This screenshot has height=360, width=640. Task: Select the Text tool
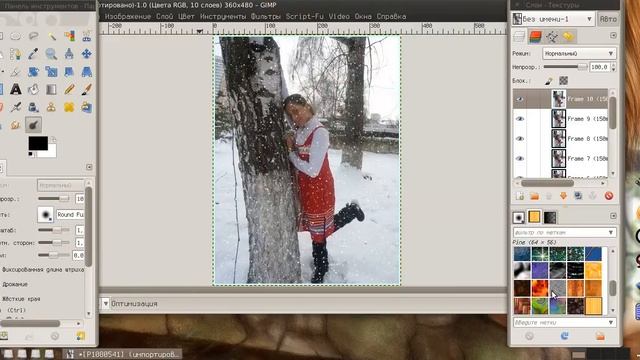[x=16, y=89]
